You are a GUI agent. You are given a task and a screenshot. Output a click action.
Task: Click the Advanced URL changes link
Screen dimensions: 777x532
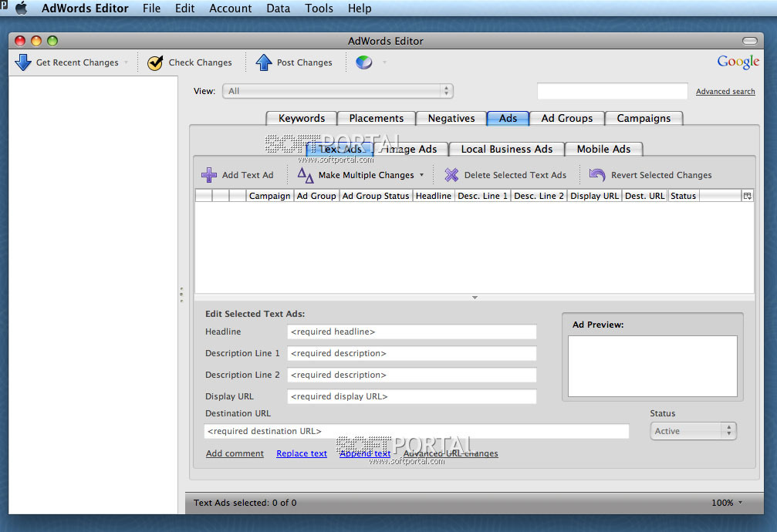[451, 453]
